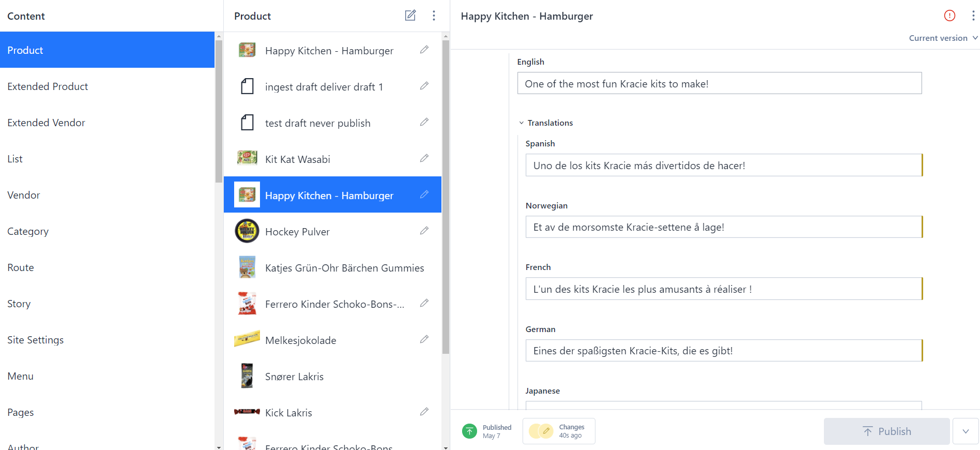The width and height of the screenshot is (980, 450).
Task: Open the Changes 40s ago button
Action: (x=559, y=431)
